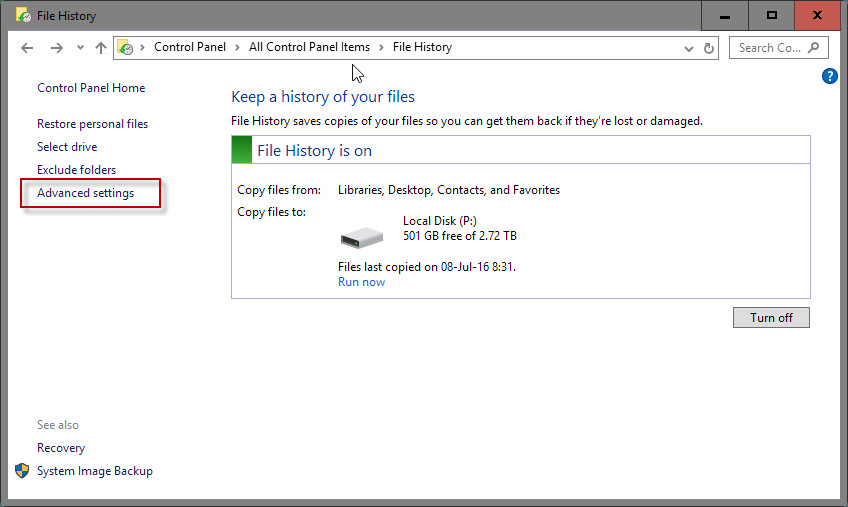Expand the address bar history dropdown
Screen dimensions: 848x507
click(688, 48)
